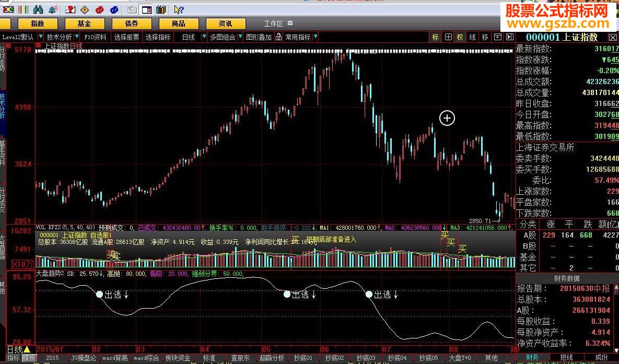This screenshot has width=619, height=364.
Task: Switch to the macd综合 tab
Action: 146,358
